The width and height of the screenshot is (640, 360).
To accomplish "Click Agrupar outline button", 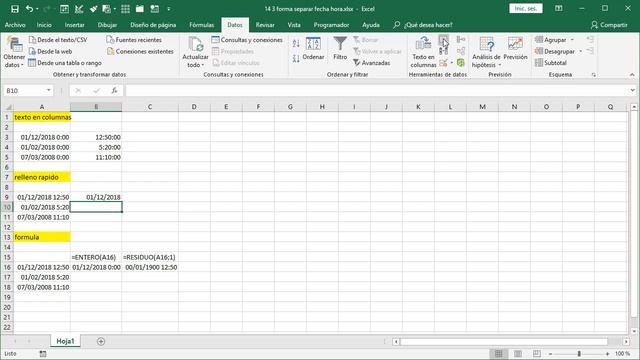I will (551, 40).
